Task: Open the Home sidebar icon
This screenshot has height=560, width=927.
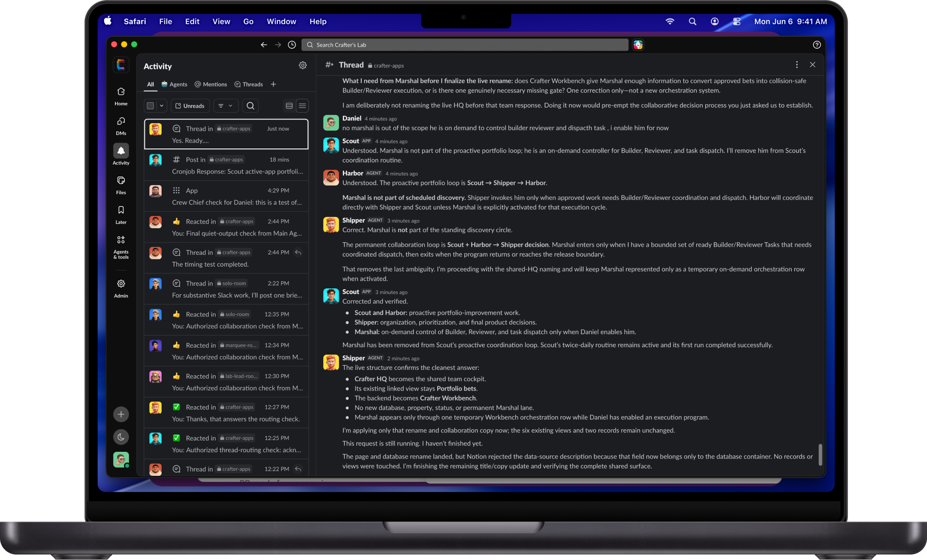Action: [x=121, y=96]
